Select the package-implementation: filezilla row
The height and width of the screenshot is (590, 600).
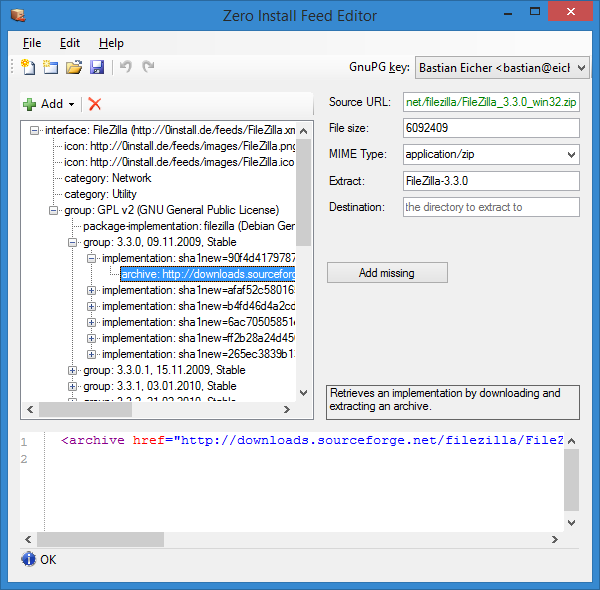(x=189, y=226)
